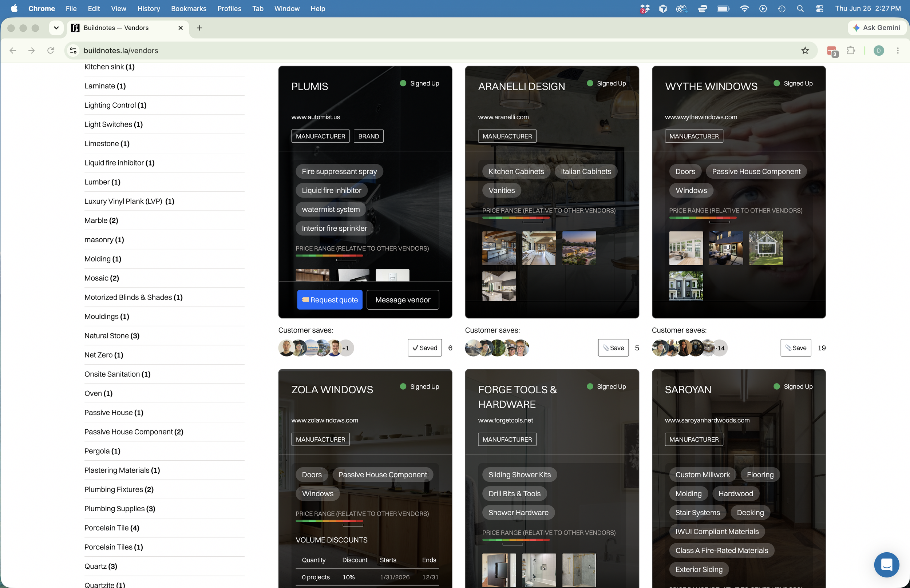Open www.aranelli.com link
The image size is (910, 588).
503,117
